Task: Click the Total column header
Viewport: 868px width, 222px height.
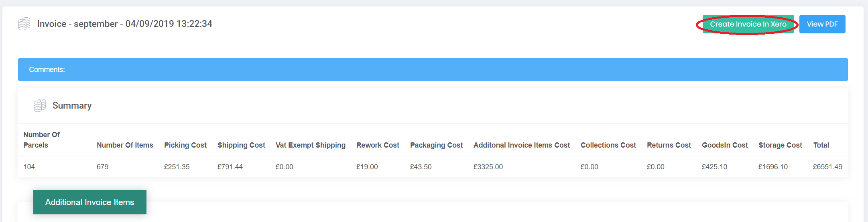Action: (x=821, y=145)
